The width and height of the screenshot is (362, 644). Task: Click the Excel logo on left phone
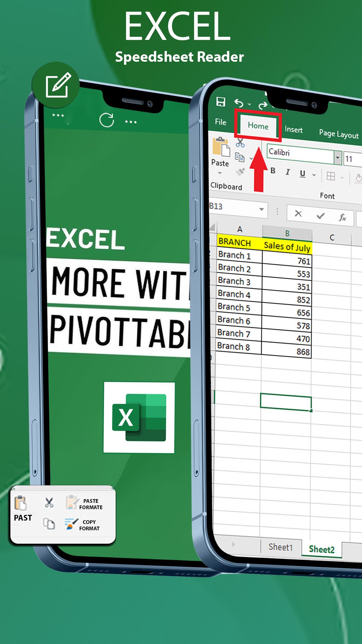click(x=139, y=417)
